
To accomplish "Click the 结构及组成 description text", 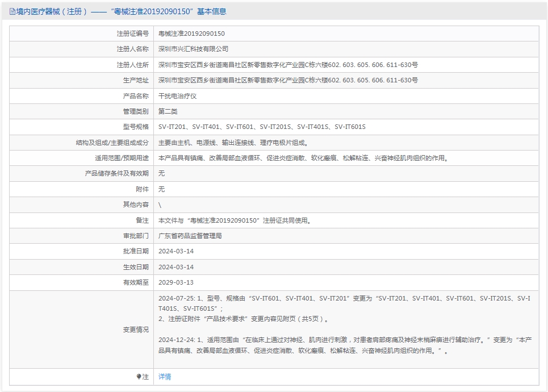I will 233,143.
